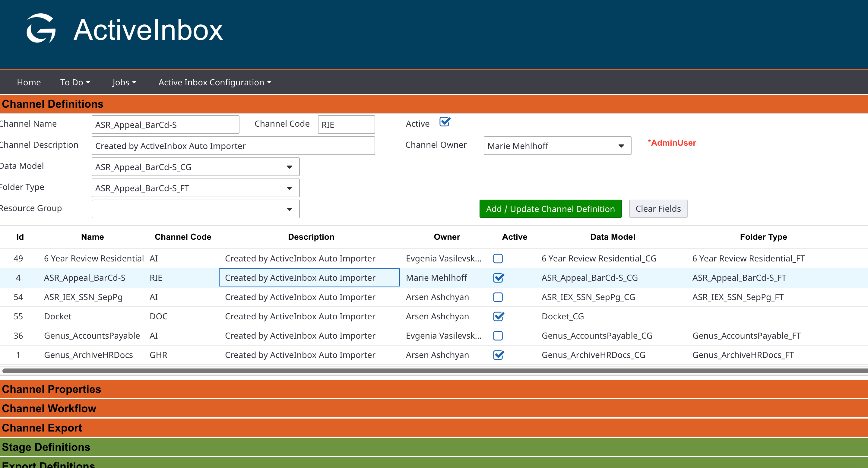Click Add / Update Channel Definition button
This screenshot has height=468, width=868.
550,209
